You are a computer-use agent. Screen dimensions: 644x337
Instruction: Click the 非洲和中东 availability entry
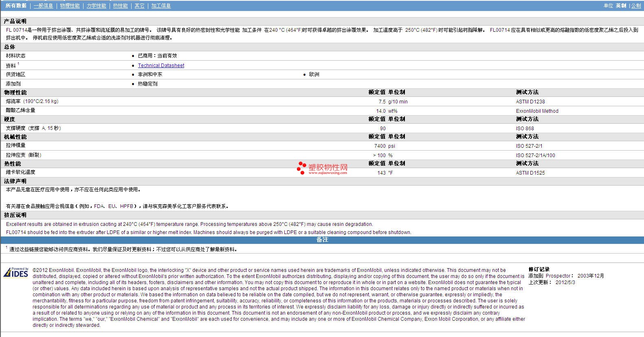click(150, 74)
